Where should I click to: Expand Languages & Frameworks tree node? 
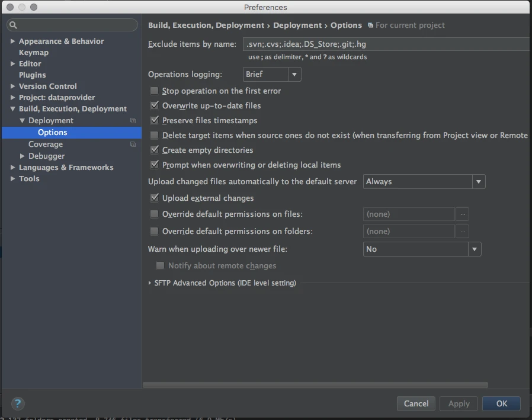pyautogui.click(x=12, y=167)
